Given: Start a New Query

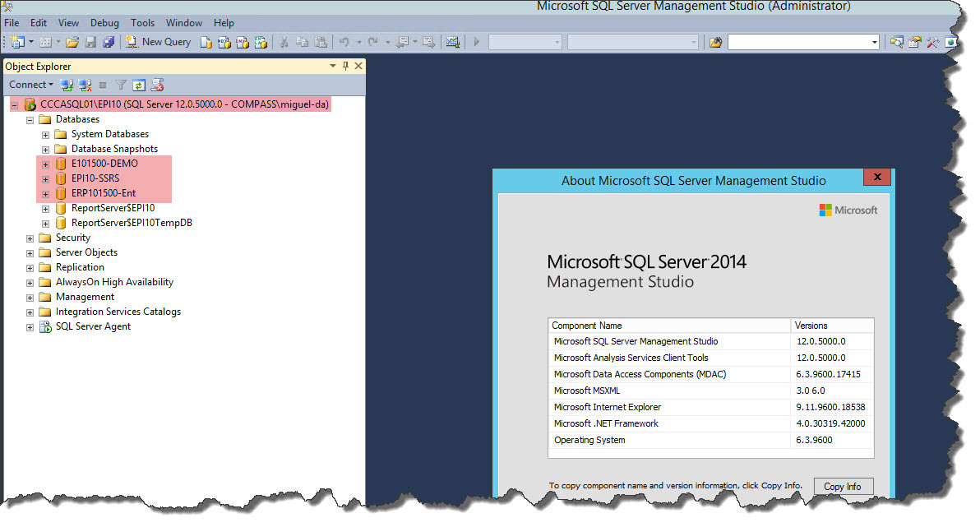Looking at the screenshot, I should (x=158, y=42).
